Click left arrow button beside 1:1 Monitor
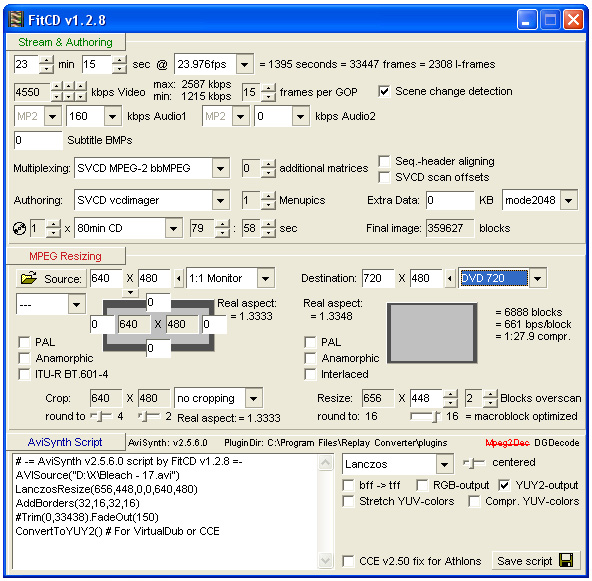The image size is (592, 581). tap(179, 279)
